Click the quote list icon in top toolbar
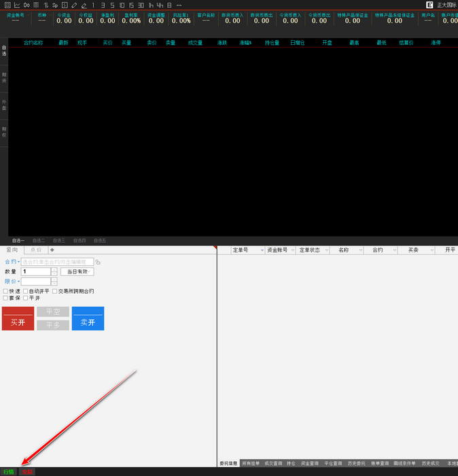The image size is (458, 476). point(7,5)
